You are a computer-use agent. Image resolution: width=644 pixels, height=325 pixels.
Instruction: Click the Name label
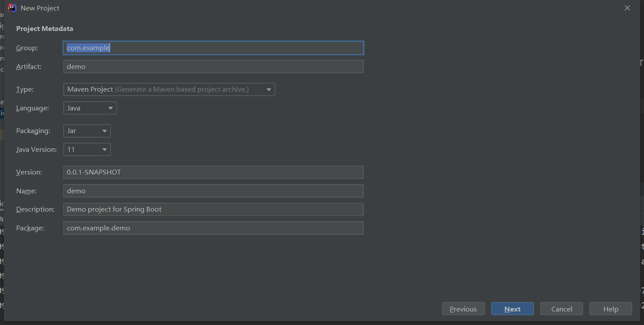point(27,191)
